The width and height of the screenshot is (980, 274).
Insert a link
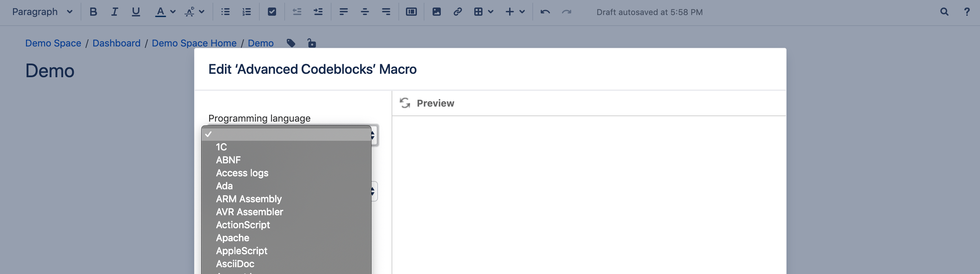coord(458,12)
